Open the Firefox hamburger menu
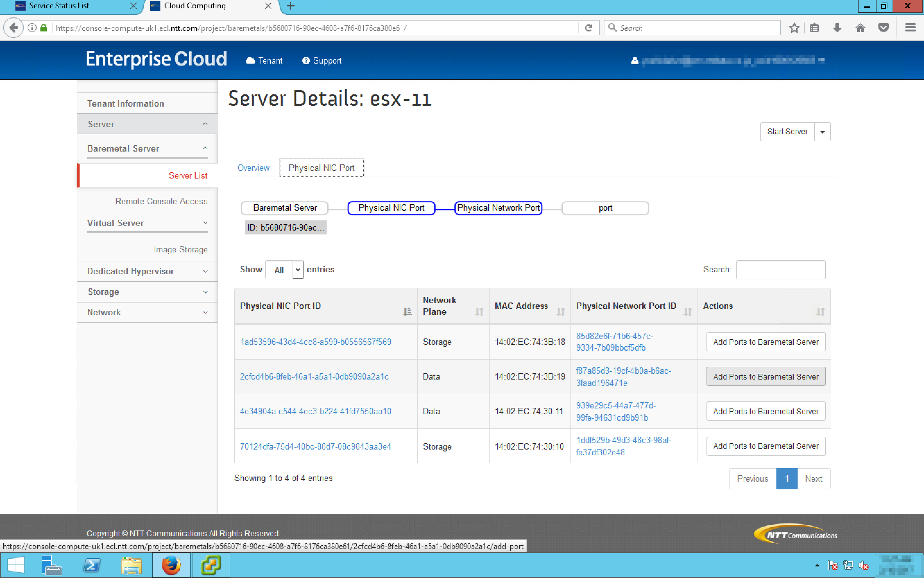The image size is (924, 578). pyautogui.click(x=910, y=28)
